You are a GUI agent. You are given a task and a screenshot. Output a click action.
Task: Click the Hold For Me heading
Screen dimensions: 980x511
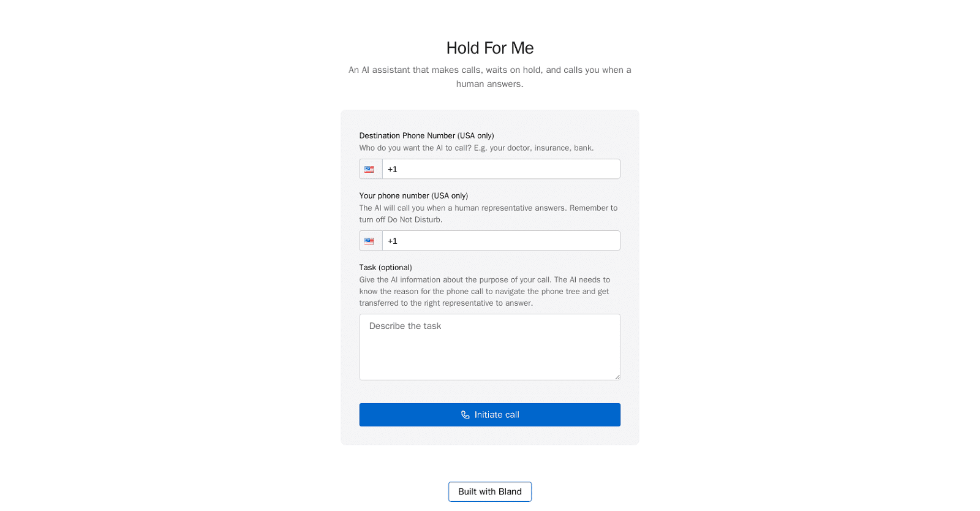click(x=489, y=48)
